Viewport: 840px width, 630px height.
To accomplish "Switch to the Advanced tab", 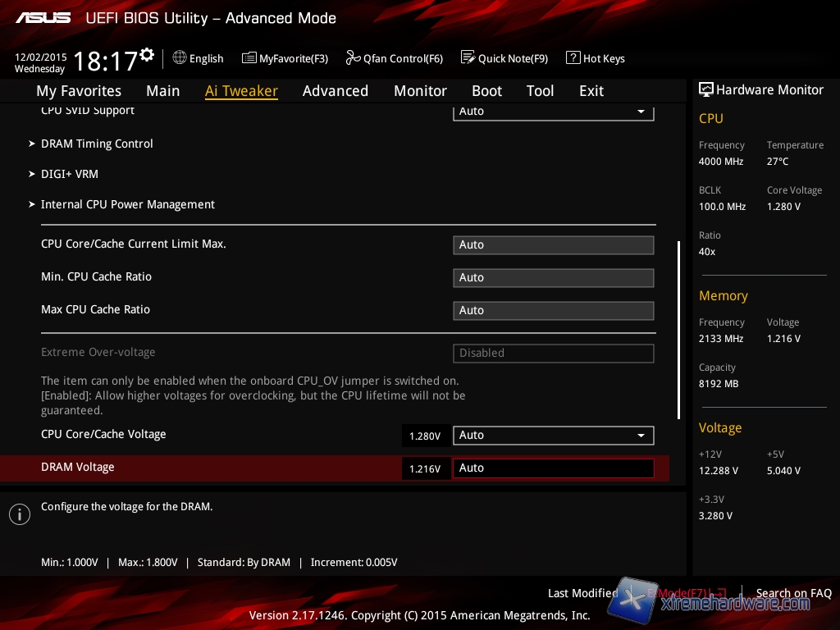I will click(335, 91).
